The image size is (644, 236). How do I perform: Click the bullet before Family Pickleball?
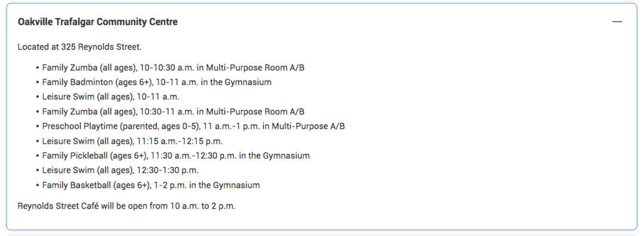[x=38, y=156]
